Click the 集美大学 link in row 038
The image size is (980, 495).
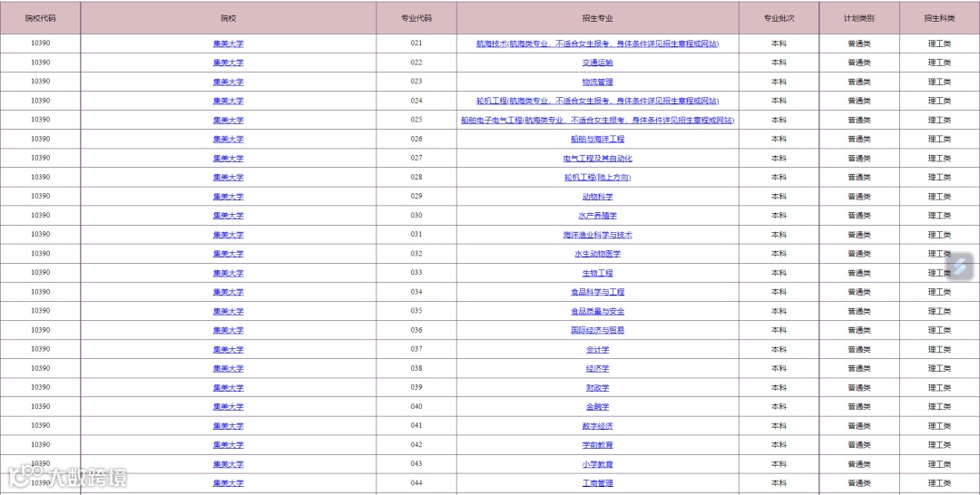coord(228,368)
